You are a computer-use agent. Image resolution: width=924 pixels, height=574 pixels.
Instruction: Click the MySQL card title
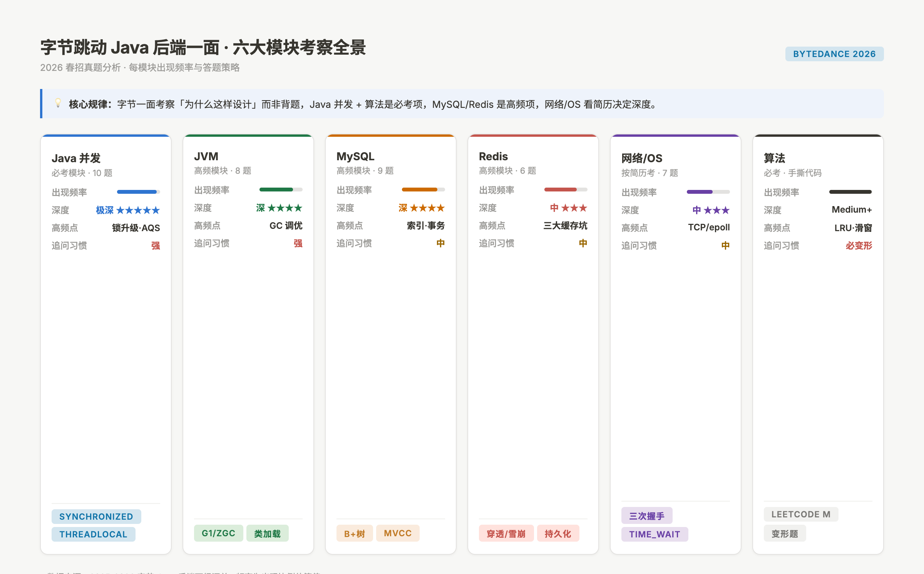coord(355,156)
